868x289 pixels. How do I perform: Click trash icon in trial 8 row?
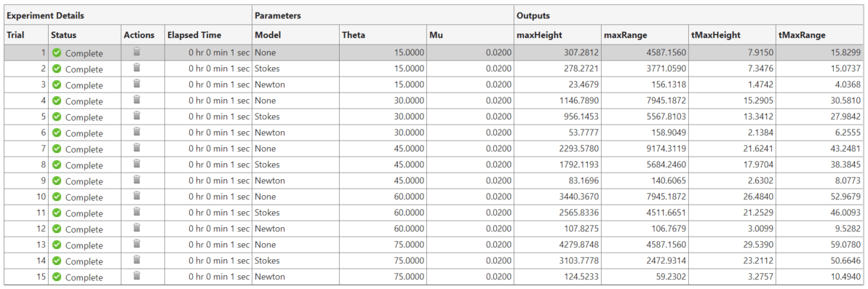click(137, 165)
